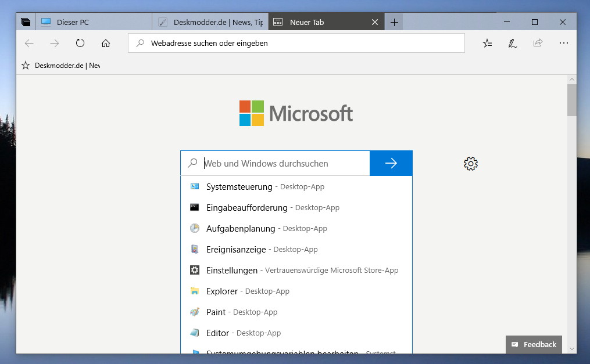Click the Microsoft logo

tap(296, 113)
